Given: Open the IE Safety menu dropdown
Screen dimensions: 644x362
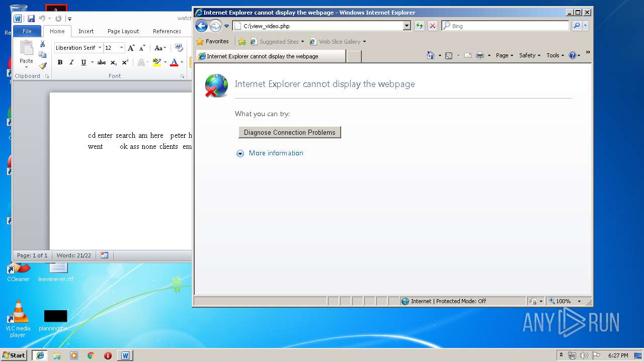Looking at the screenshot, I should pos(530,55).
